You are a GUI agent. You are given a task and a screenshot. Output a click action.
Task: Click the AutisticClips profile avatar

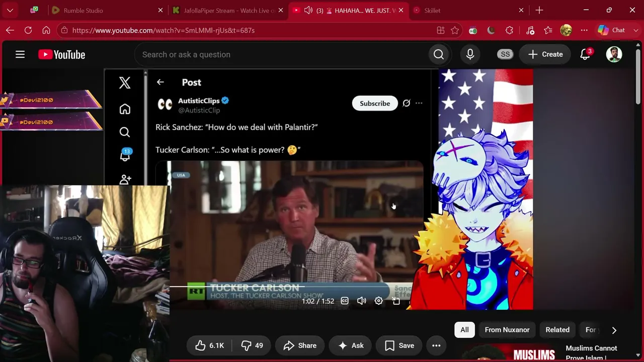tap(165, 104)
